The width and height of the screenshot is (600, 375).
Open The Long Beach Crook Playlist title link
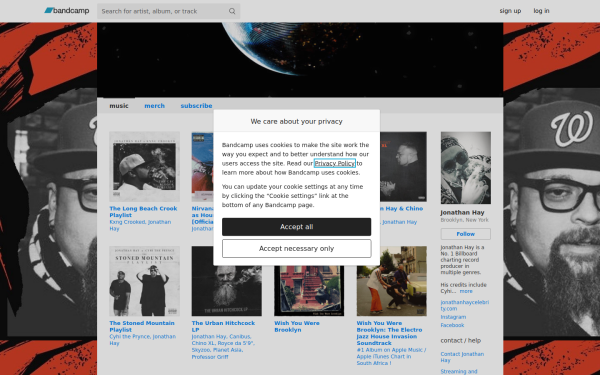(143, 212)
